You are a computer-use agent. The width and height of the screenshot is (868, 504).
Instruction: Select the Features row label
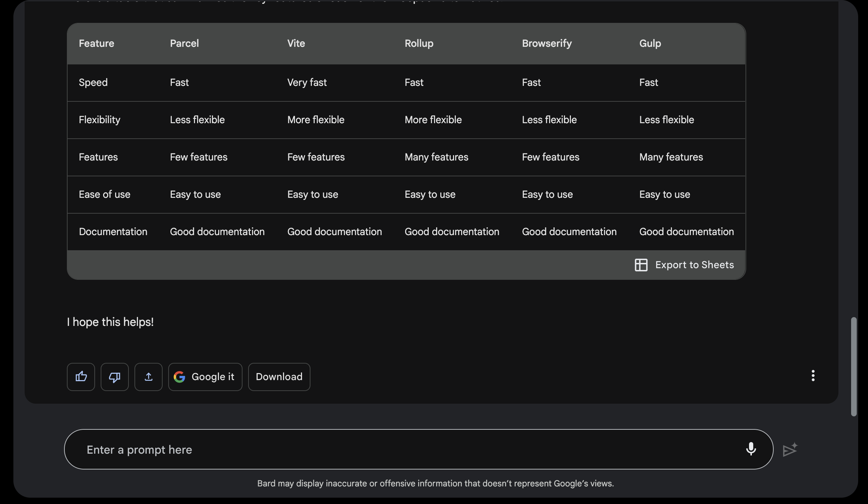coord(98,157)
